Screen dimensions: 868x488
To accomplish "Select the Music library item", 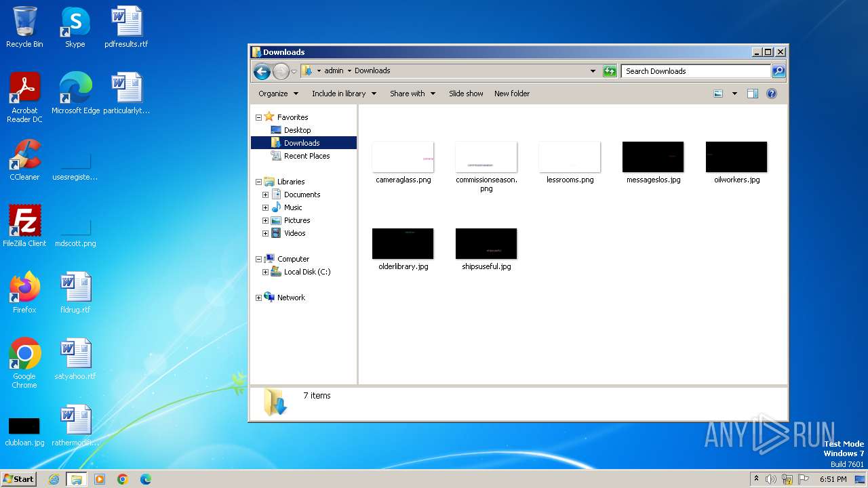I will coord(293,207).
